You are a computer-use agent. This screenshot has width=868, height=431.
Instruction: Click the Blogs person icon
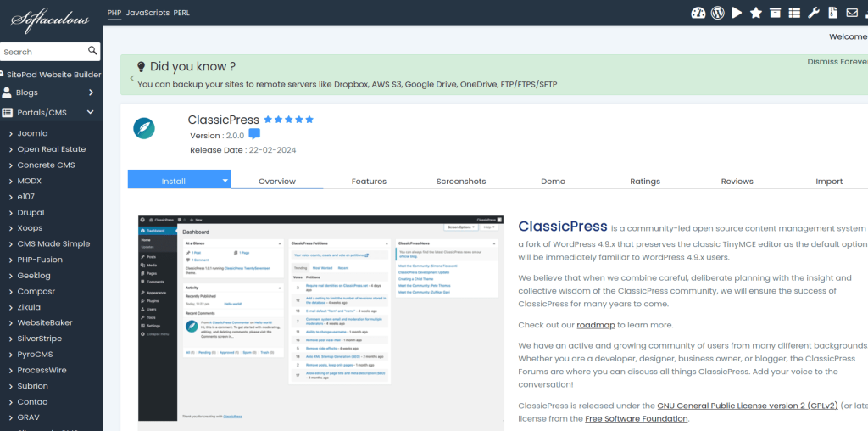[7, 92]
